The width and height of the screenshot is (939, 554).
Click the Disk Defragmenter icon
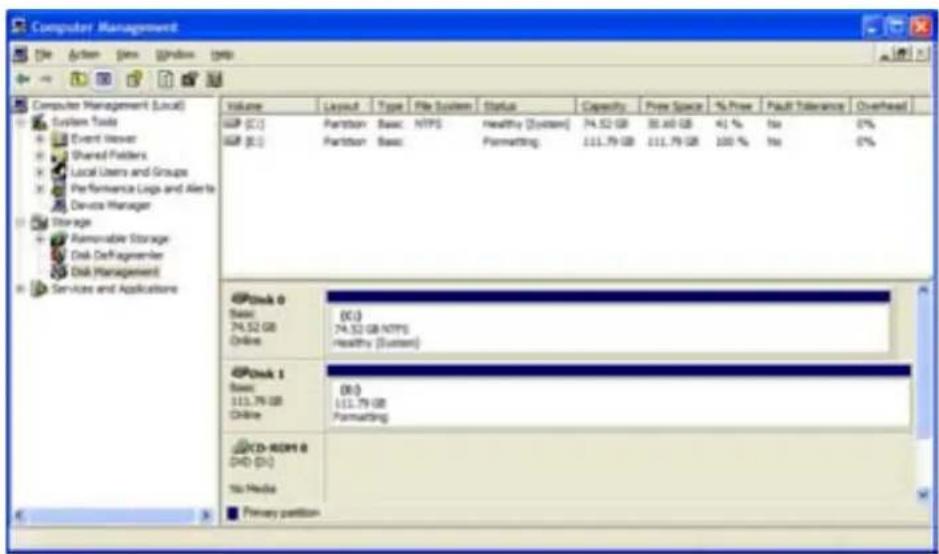59,255
